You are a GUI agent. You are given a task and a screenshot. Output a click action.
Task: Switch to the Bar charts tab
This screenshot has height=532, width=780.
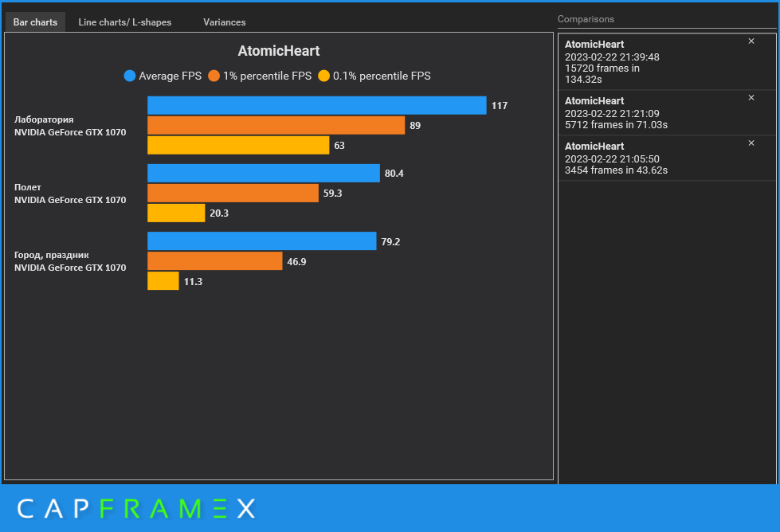coord(35,22)
